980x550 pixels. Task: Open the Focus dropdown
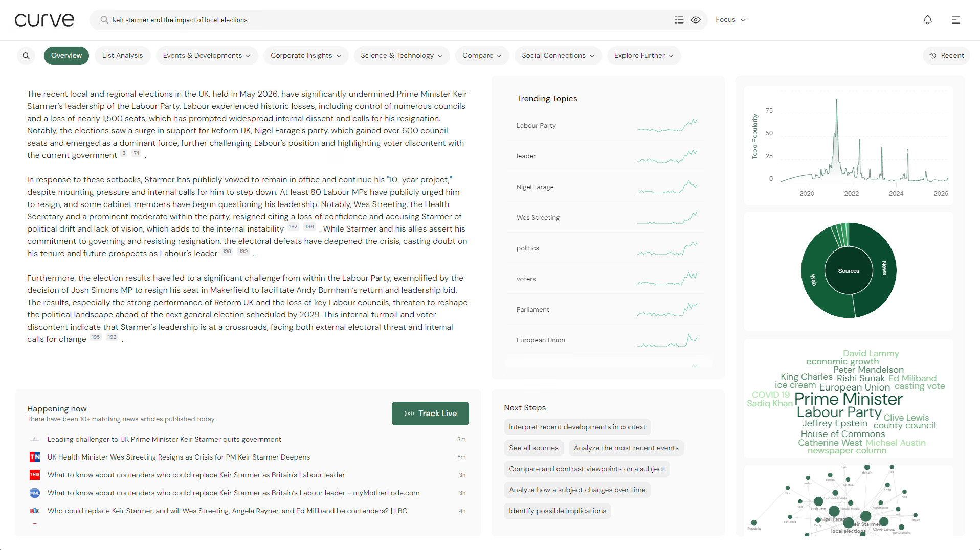(x=730, y=20)
